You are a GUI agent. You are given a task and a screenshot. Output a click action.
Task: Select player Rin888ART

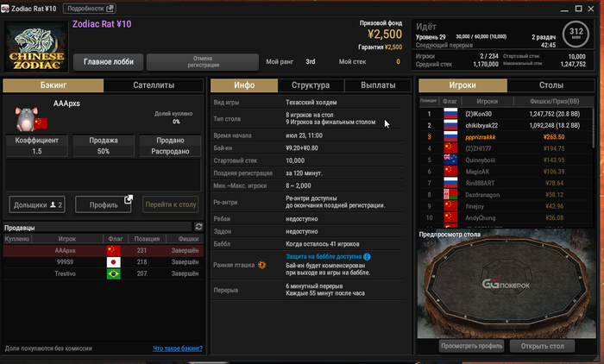(x=506, y=183)
